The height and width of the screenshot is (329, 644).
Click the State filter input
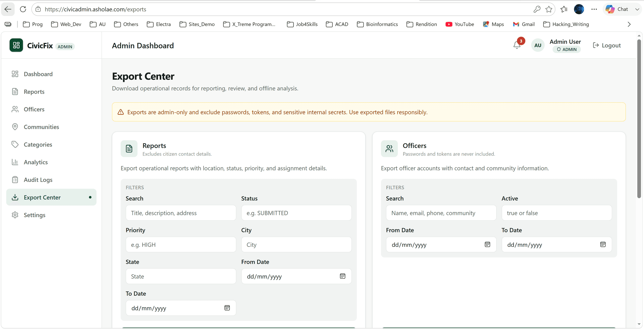(181, 276)
